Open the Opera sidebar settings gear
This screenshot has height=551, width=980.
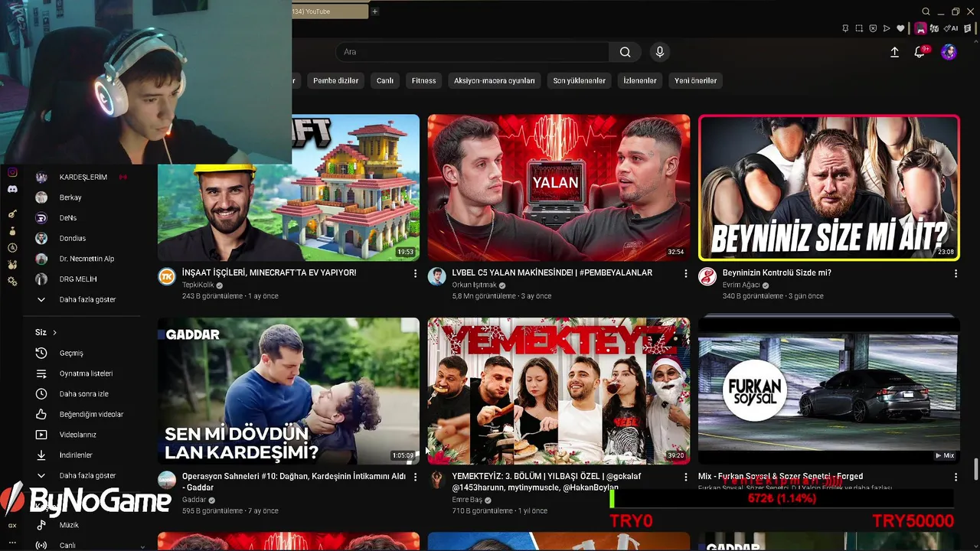click(12, 282)
